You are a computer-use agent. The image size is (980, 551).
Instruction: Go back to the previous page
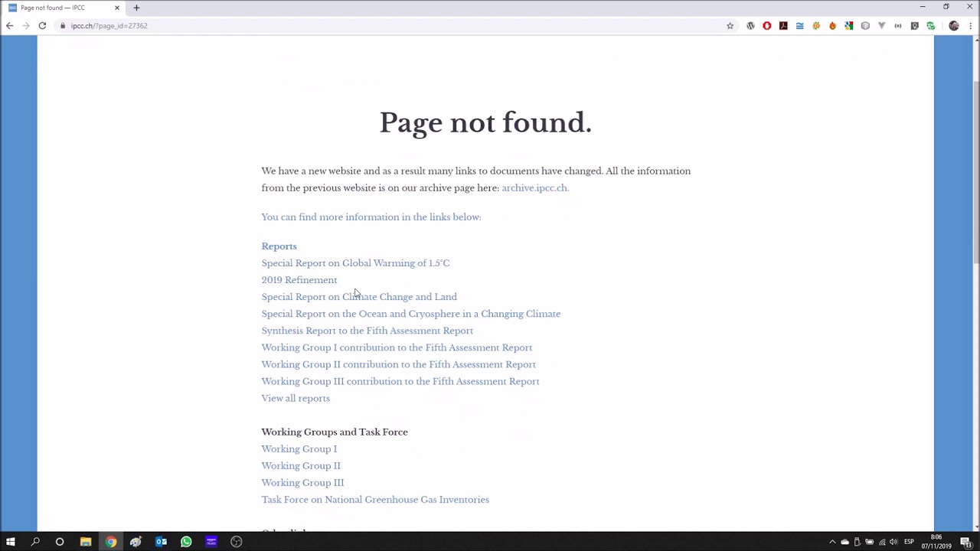point(9,26)
